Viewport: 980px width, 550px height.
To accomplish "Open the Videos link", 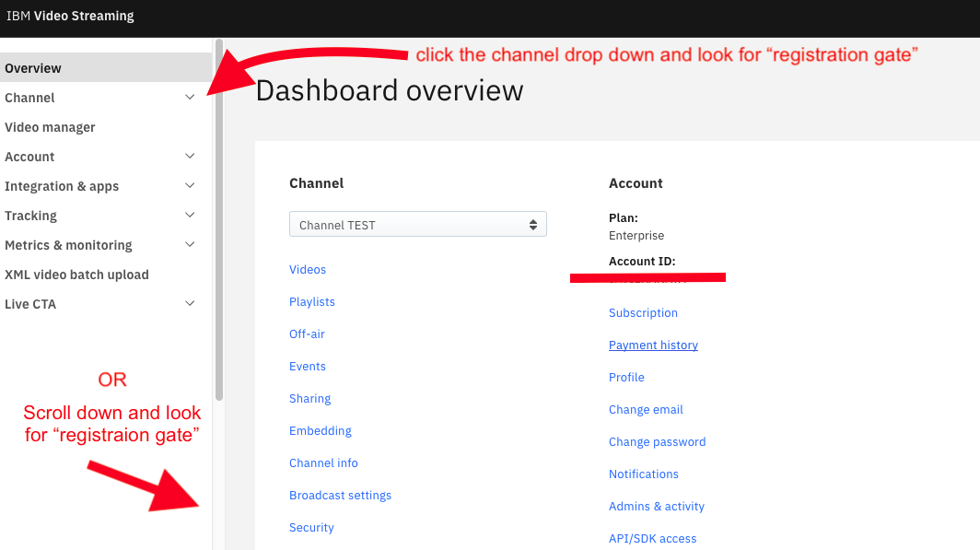I will pos(308,269).
